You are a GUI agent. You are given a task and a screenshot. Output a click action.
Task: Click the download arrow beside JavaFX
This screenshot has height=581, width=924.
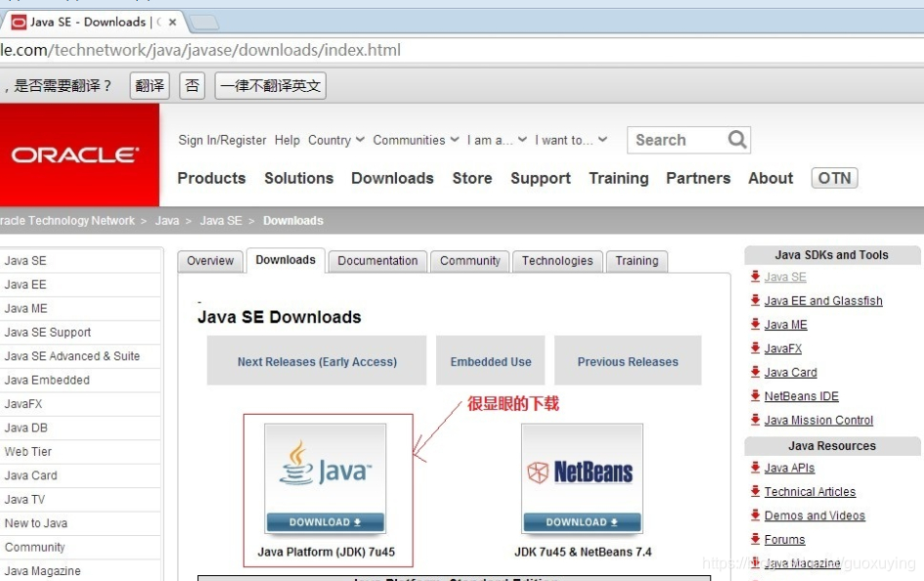pos(755,348)
